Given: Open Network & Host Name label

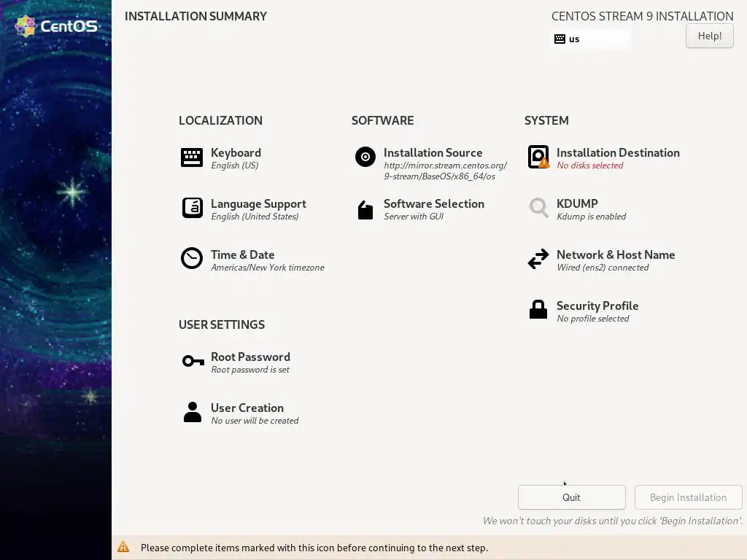Looking at the screenshot, I should [616, 254].
